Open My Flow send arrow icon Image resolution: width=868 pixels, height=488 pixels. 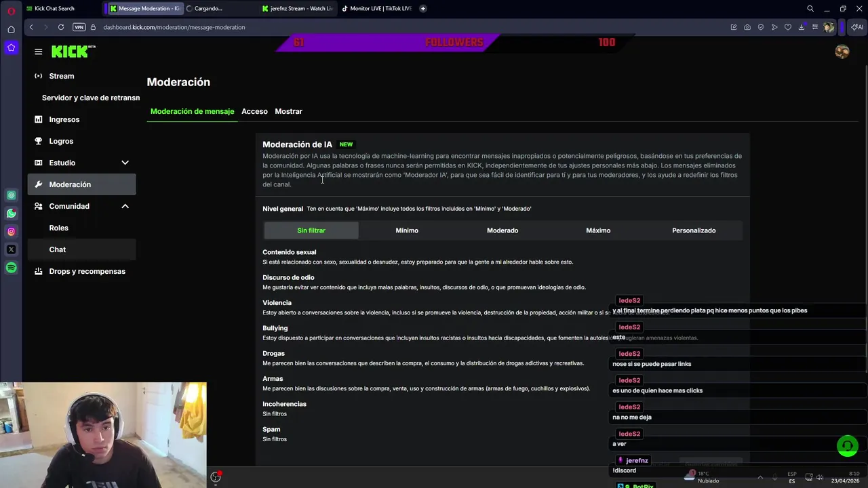(774, 27)
